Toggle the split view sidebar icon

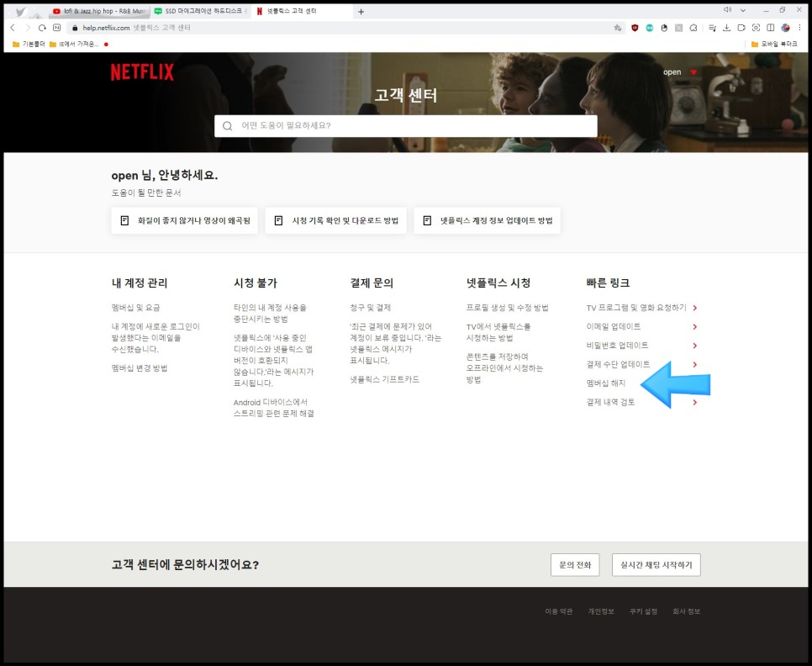[x=771, y=28]
